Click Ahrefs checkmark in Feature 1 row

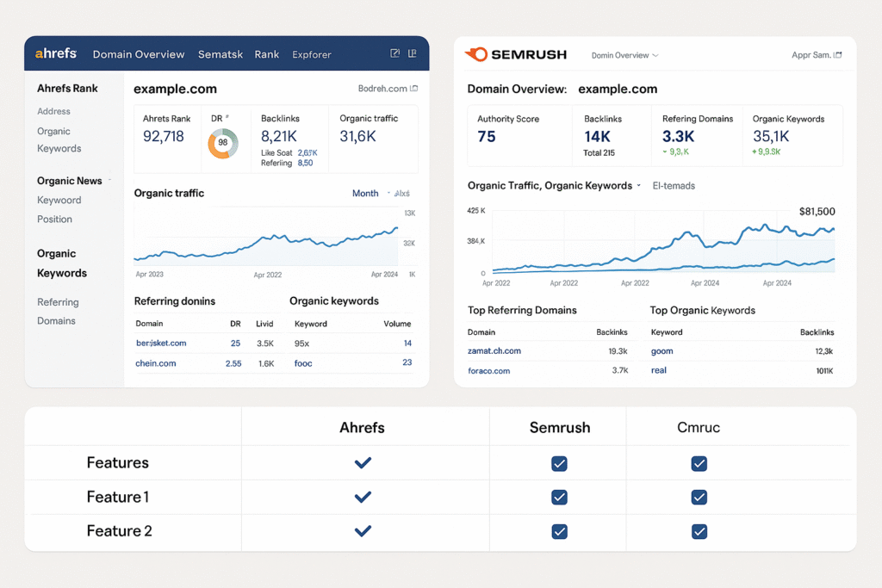coord(363,497)
